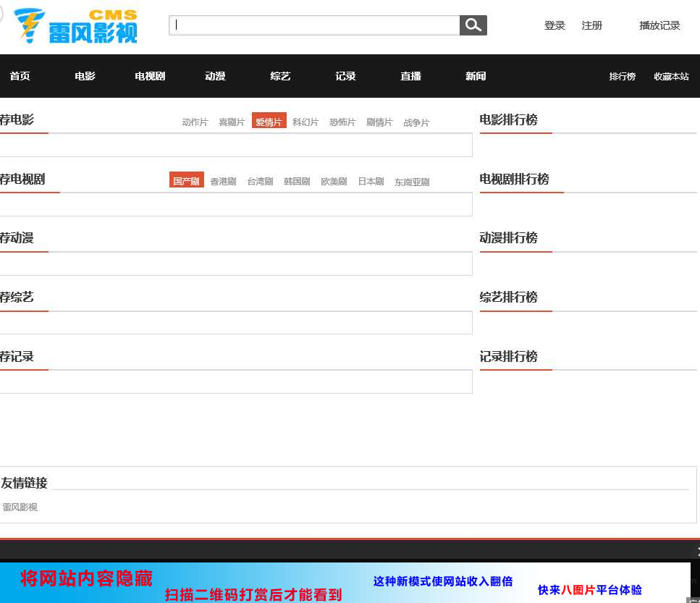Screen dimensions: 700x603
Task: Select the 科幻片 sci-fi filter tab
Action: coord(305,122)
